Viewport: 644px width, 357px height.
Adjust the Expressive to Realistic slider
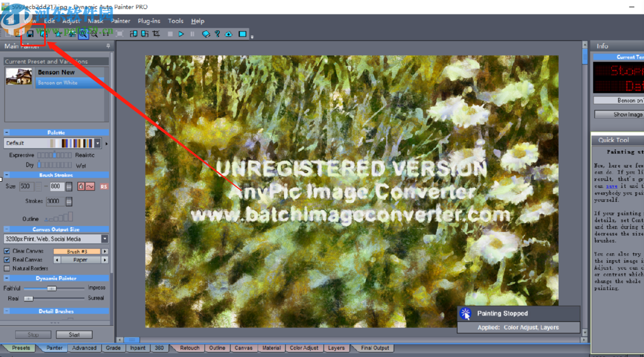pos(55,155)
